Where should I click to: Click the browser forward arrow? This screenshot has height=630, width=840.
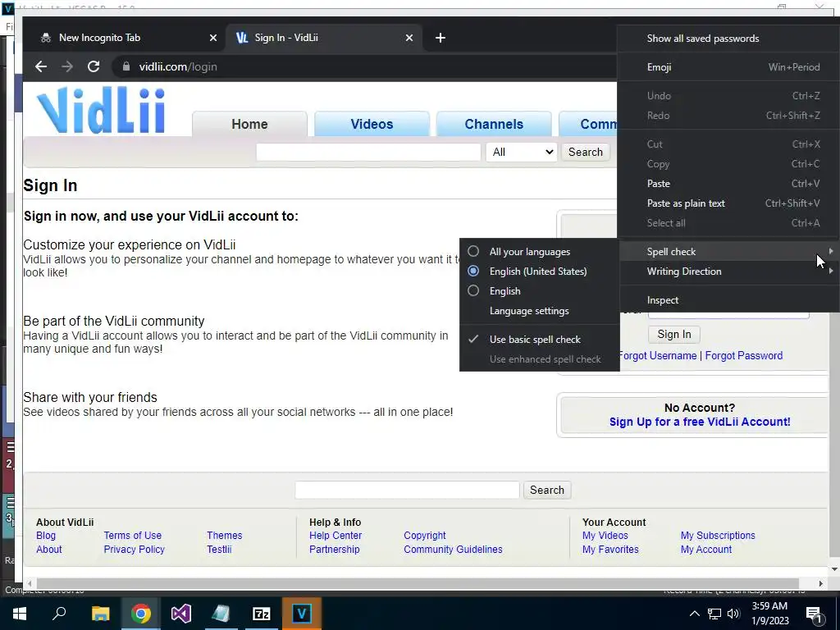[x=67, y=66]
